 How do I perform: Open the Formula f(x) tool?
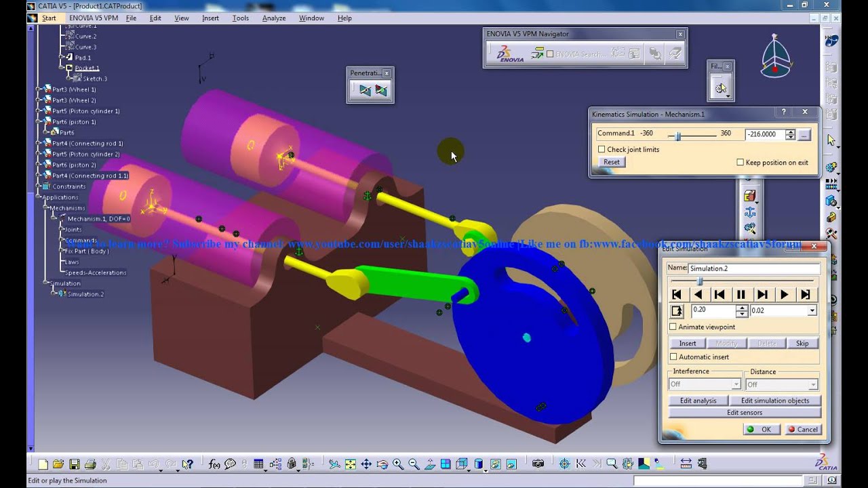click(x=214, y=464)
